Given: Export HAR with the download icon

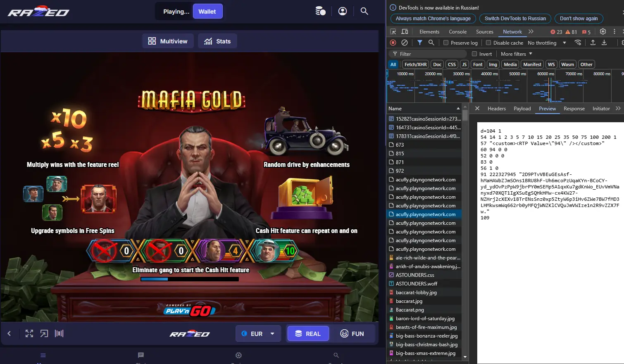Looking at the screenshot, I should 604,43.
